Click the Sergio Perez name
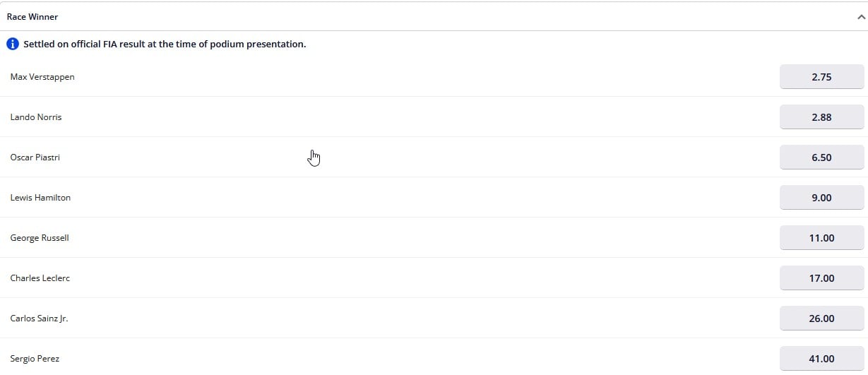 35,359
